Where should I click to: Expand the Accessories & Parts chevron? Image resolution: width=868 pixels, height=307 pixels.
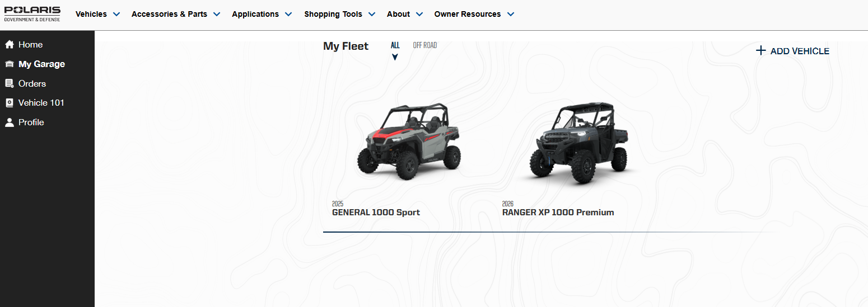click(217, 15)
